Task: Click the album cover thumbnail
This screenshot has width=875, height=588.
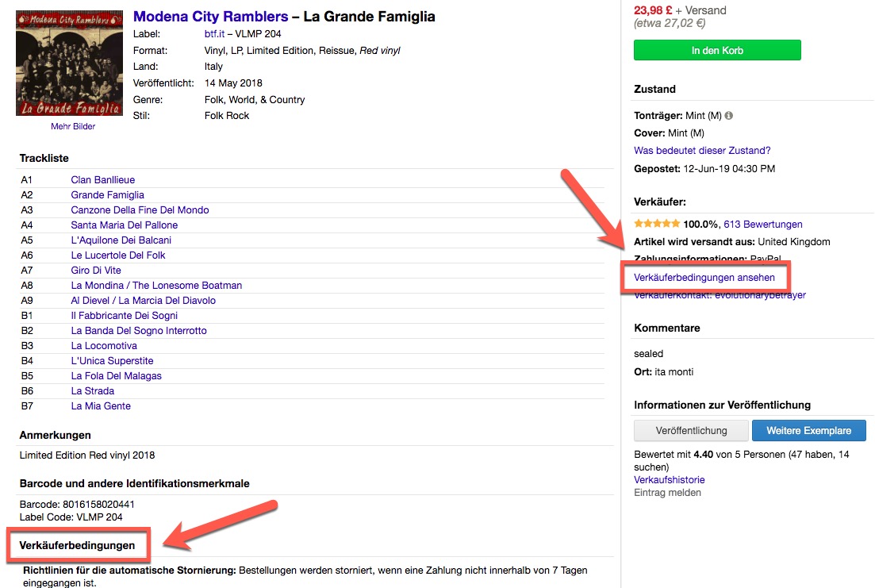Action: 69,63
